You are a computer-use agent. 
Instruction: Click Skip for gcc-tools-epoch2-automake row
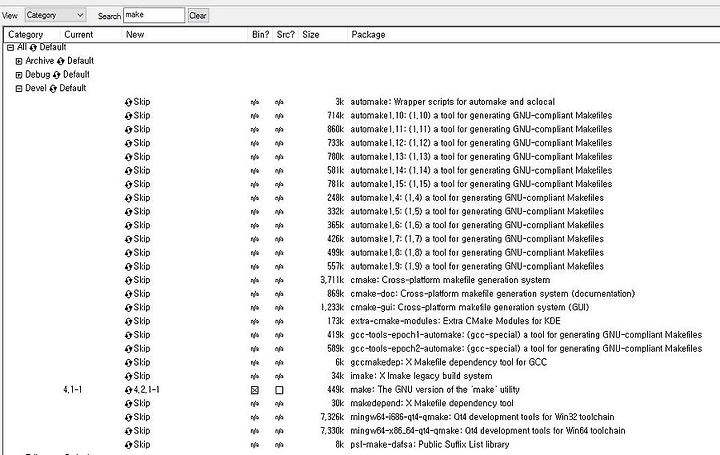(x=141, y=349)
